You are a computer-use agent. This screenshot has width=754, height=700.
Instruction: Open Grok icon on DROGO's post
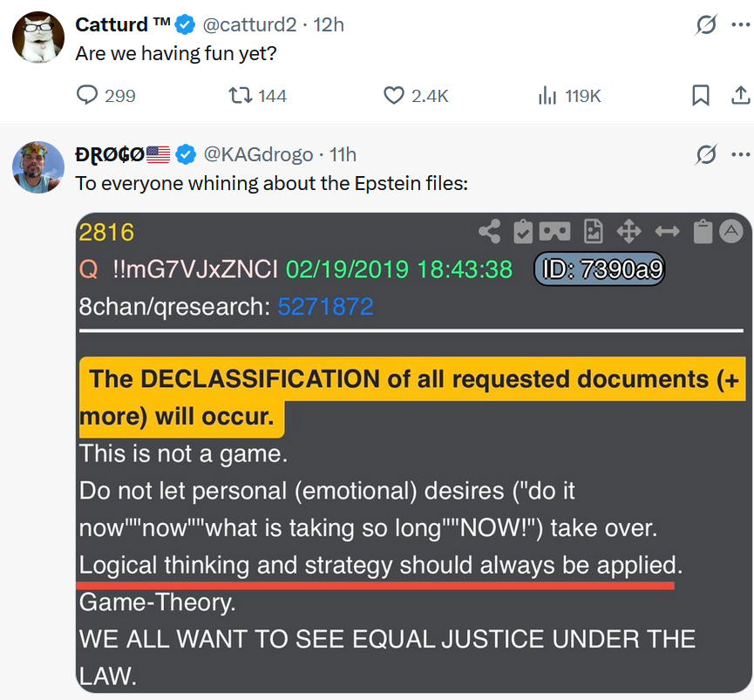705,154
